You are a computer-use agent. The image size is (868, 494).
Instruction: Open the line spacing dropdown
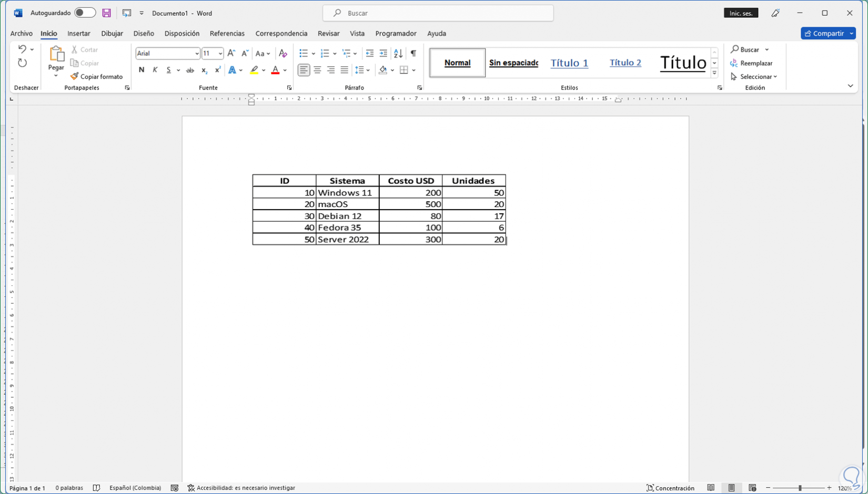click(x=368, y=70)
